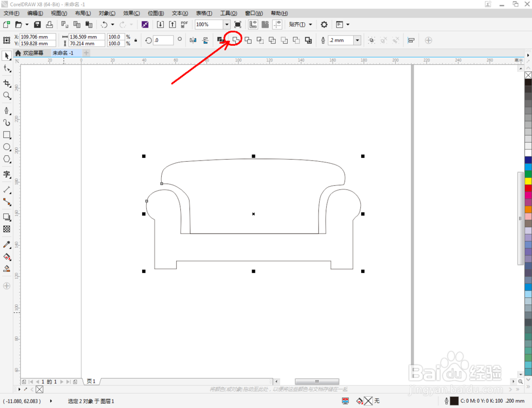Screen dimensions: 532x408
Task: Pick the yellow swatch in the palette
Action: click(x=528, y=181)
